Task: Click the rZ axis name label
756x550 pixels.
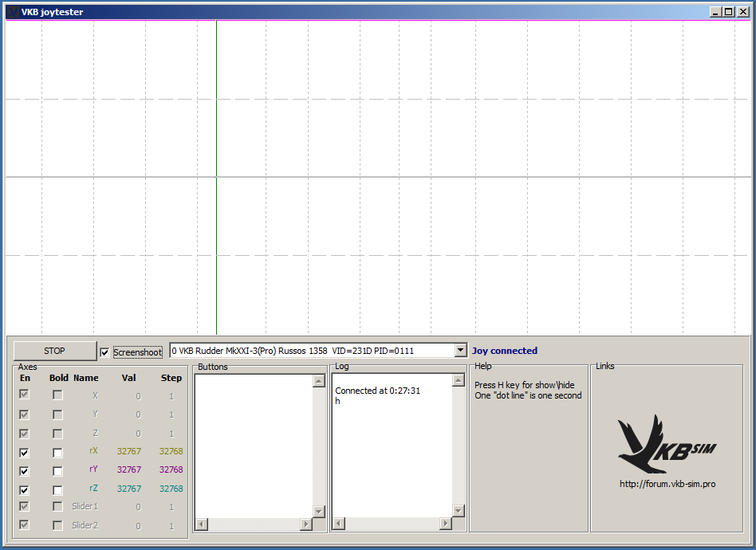Action: tap(93, 489)
